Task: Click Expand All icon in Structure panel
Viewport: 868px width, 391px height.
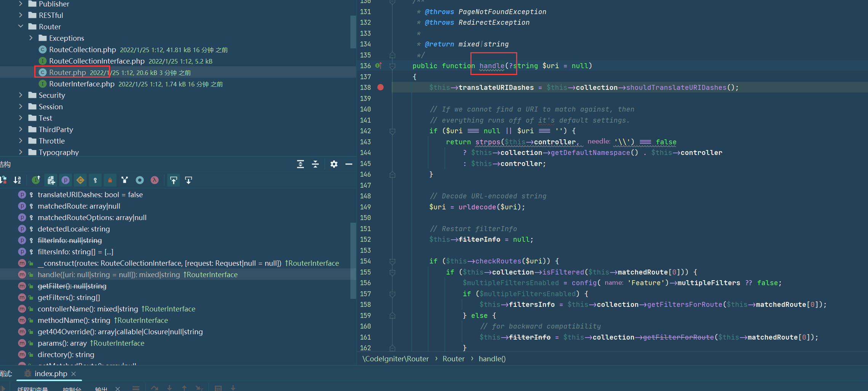Action: [x=301, y=164]
